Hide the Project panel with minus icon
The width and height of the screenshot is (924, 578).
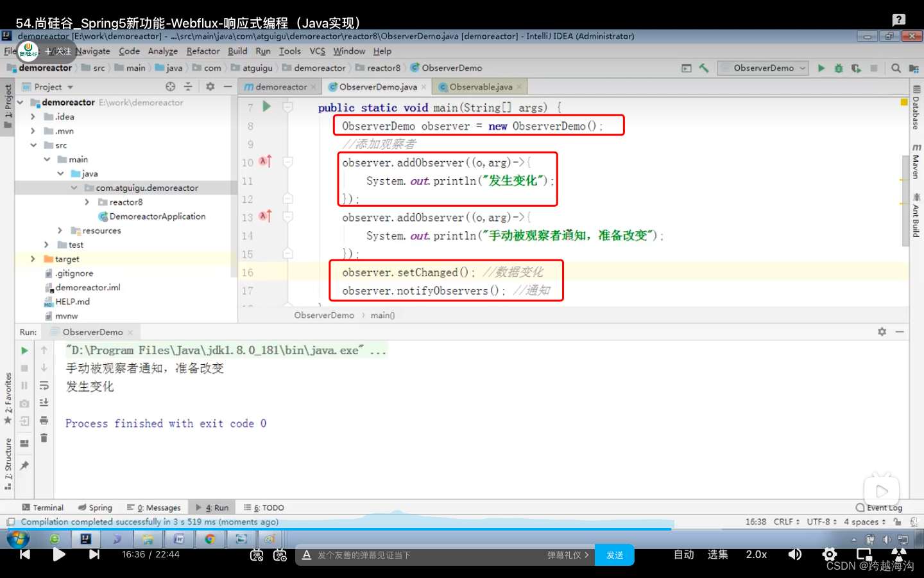pyautogui.click(x=228, y=87)
